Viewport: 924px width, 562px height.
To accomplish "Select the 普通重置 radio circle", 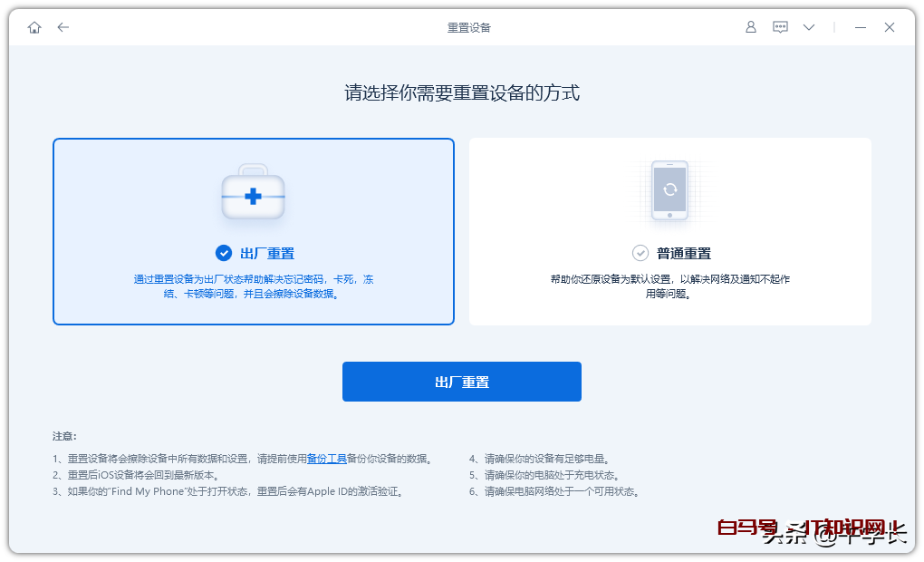I will [x=640, y=253].
